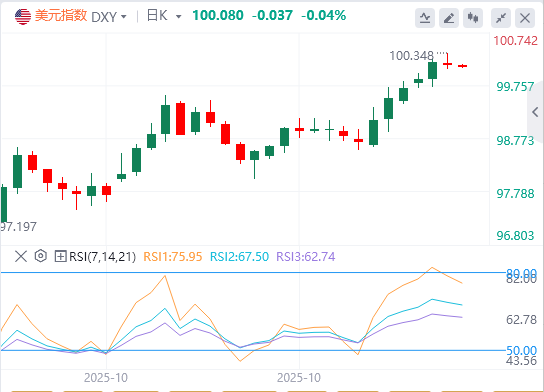Select the pencil drawing tool
Screen dimensions: 544x392
coord(449,18)
